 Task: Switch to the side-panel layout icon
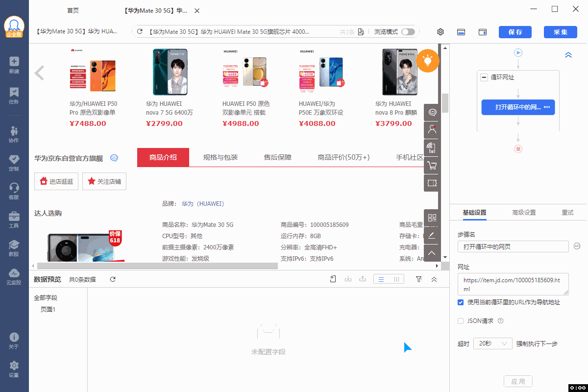click(x=483, y=32)
